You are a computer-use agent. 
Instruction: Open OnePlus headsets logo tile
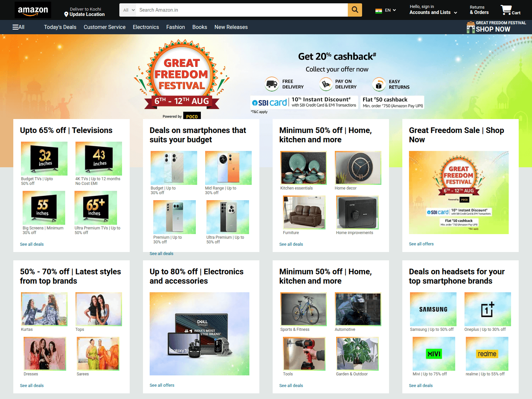(x=488, y=309)
